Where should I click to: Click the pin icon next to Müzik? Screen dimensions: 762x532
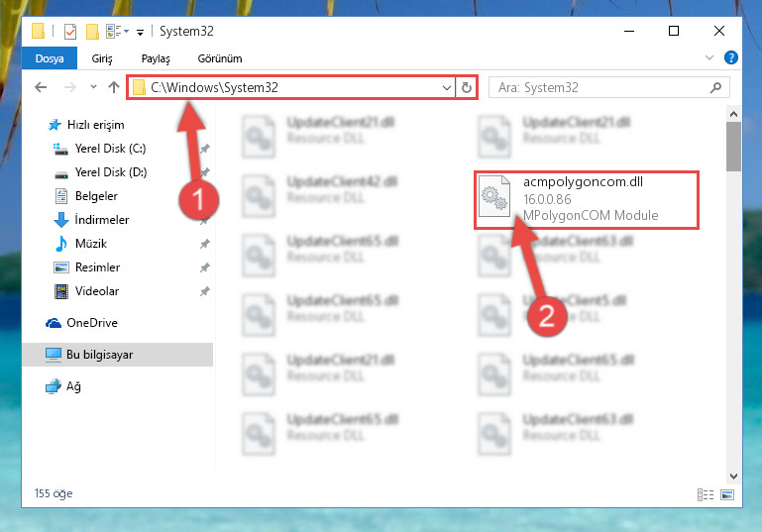(204, 244)
